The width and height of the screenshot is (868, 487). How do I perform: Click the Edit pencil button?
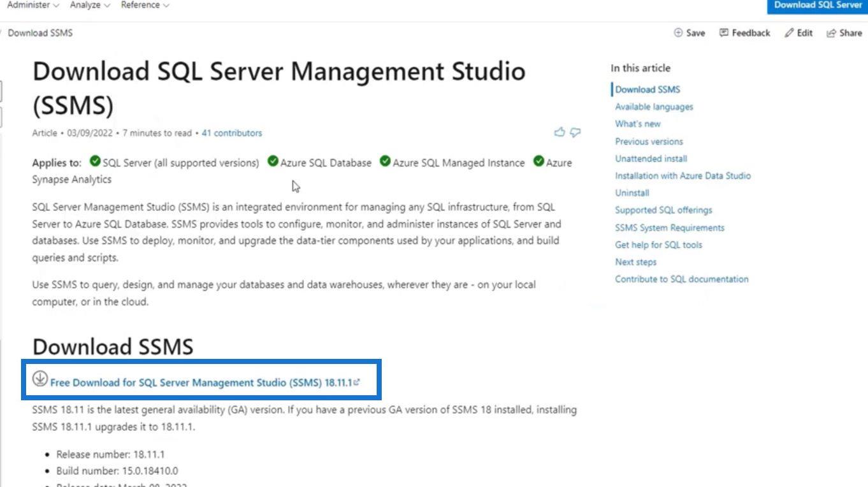click(x=799, y=33)
